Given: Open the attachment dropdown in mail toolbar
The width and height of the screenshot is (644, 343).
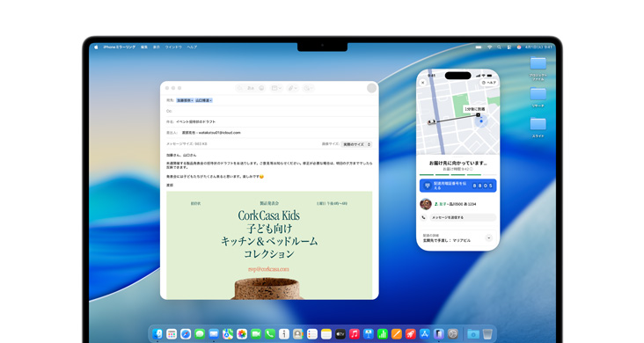Looking at the screenshot, I should (292, 88).
